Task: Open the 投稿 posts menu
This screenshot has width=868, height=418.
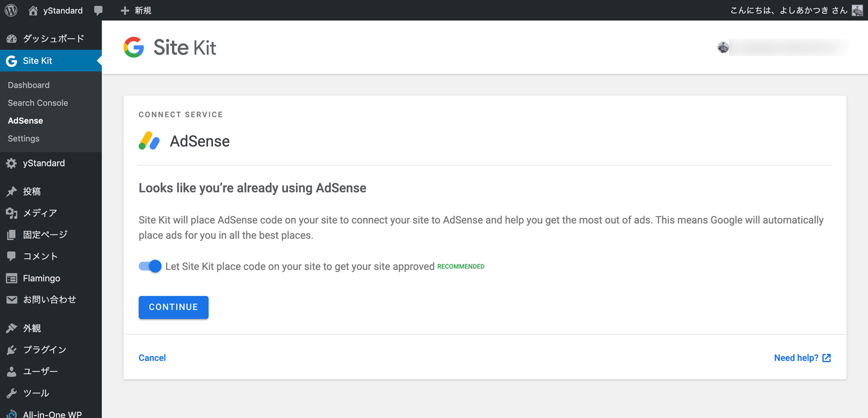Action: point(51,191)
